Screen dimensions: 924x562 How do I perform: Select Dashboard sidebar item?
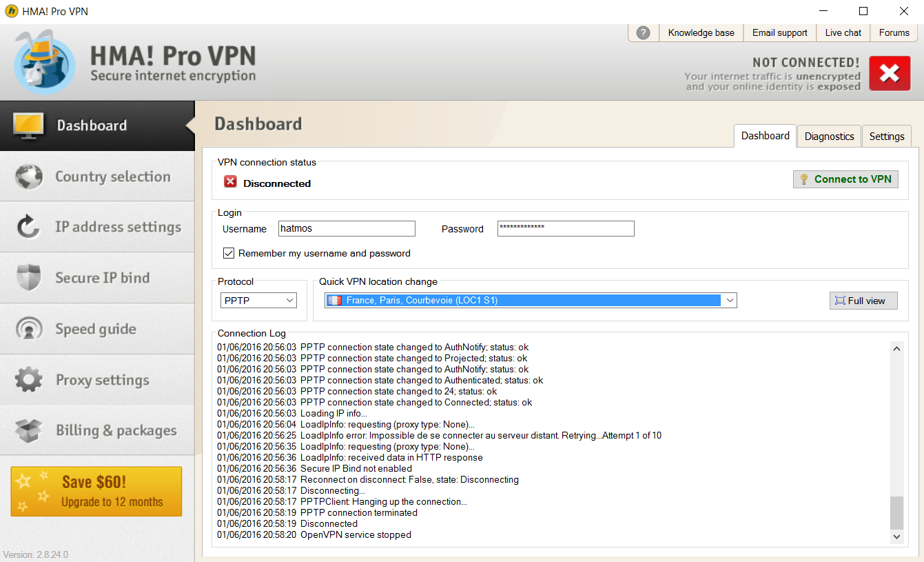click(97, 126)
